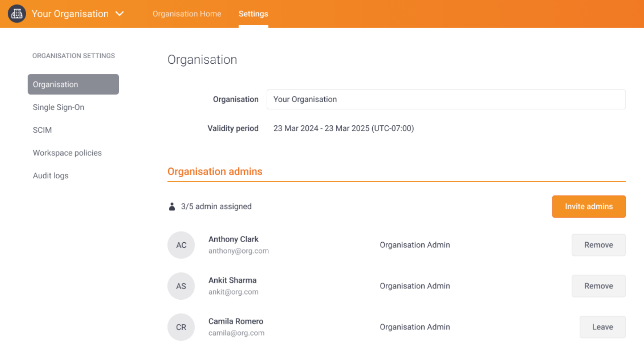Image resolution: width=644 pixels, height=362 pixels.
Task: Remove Ankit Sharma as admin
Action: point(598,286)
